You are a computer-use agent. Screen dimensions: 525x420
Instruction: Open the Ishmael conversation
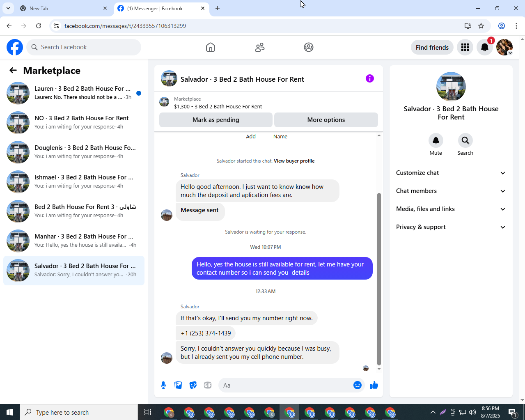(x=74, y=181)
